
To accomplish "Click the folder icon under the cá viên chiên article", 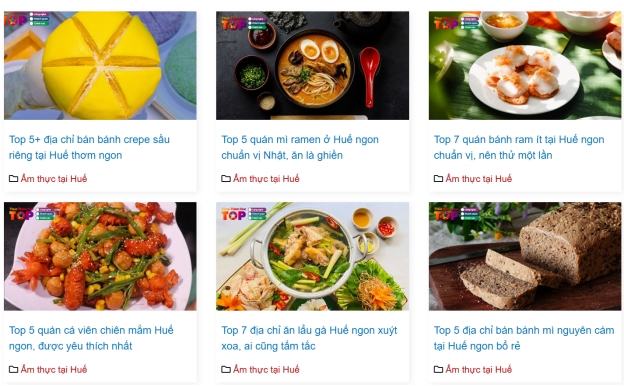I will coord(14,369).
